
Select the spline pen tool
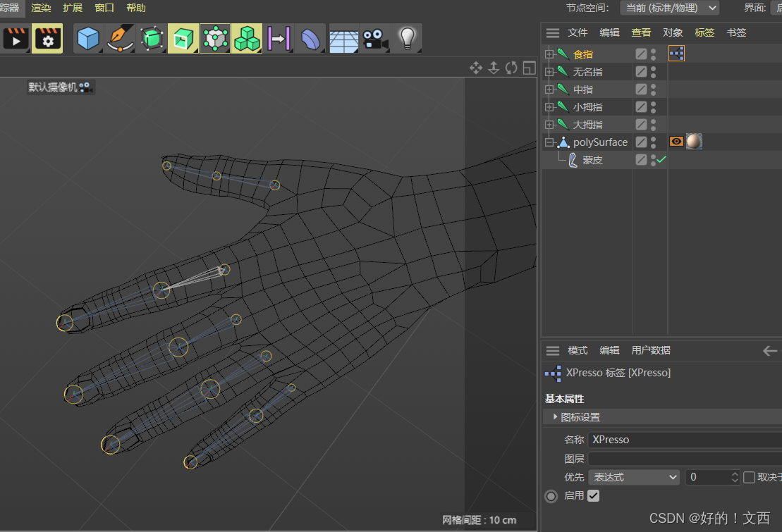tap(119, 38)
